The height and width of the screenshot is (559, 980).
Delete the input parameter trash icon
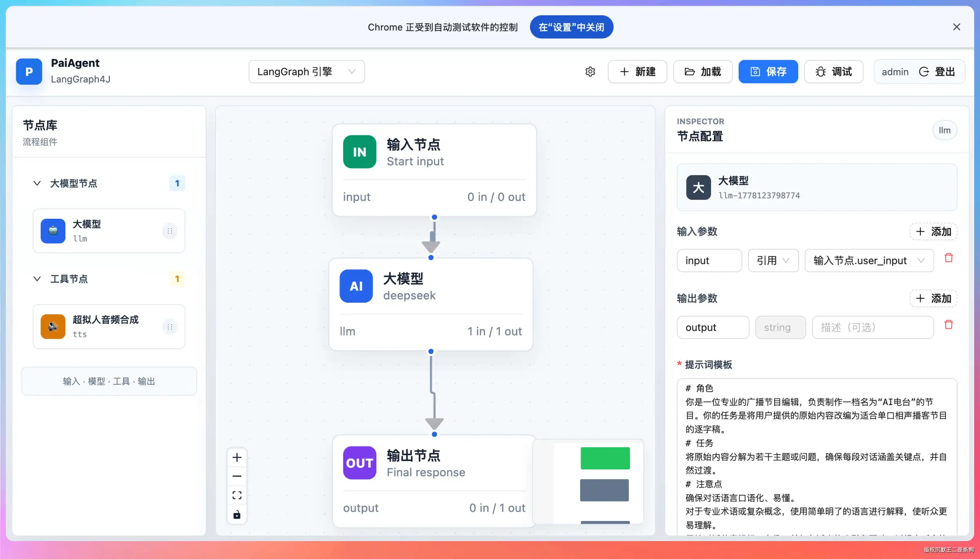point(949,258)
